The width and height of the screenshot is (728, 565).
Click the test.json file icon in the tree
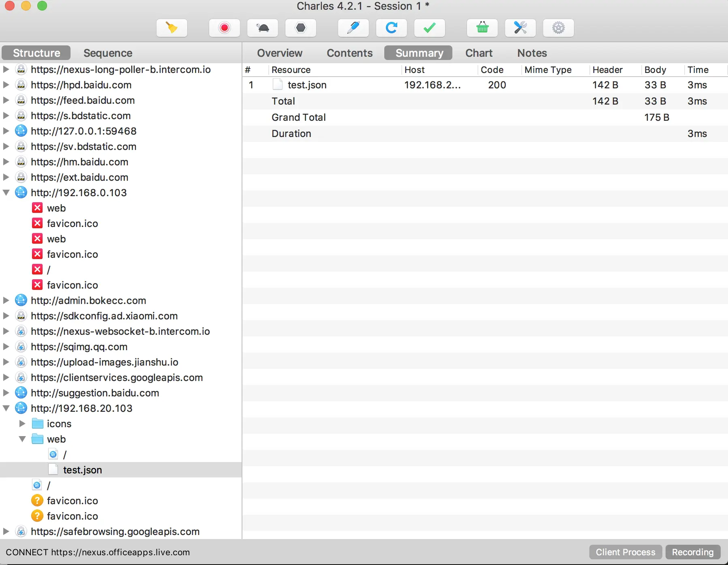pos(53,469)
